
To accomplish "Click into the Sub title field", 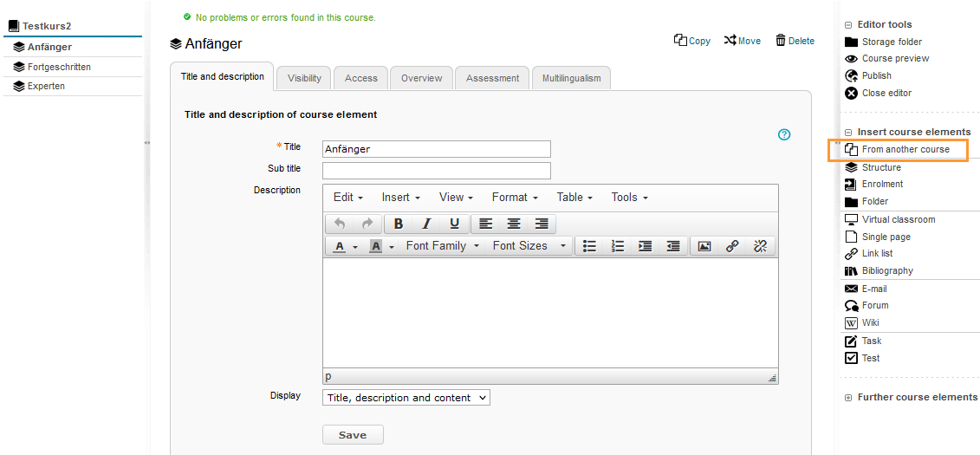I will 436,171.
